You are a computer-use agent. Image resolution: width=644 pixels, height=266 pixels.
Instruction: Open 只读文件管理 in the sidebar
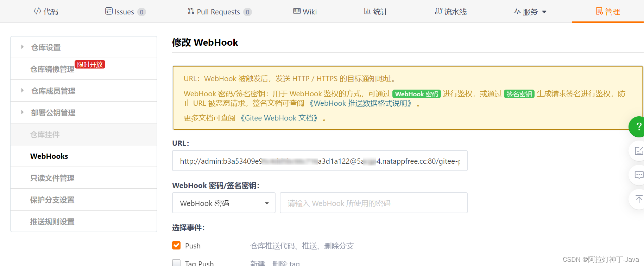[x=84, y=178]
